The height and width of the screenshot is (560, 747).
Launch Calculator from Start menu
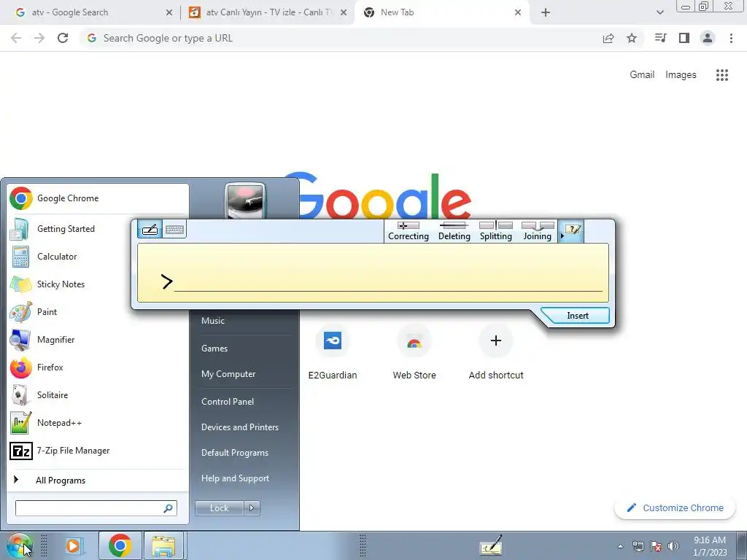(98, 257)
